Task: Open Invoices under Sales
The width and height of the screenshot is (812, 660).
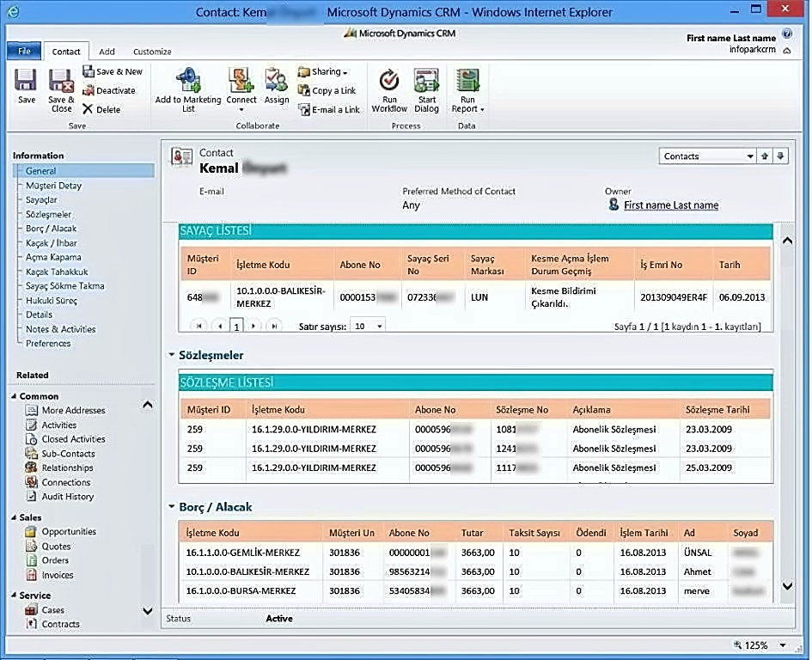Action: coord(50,575)
